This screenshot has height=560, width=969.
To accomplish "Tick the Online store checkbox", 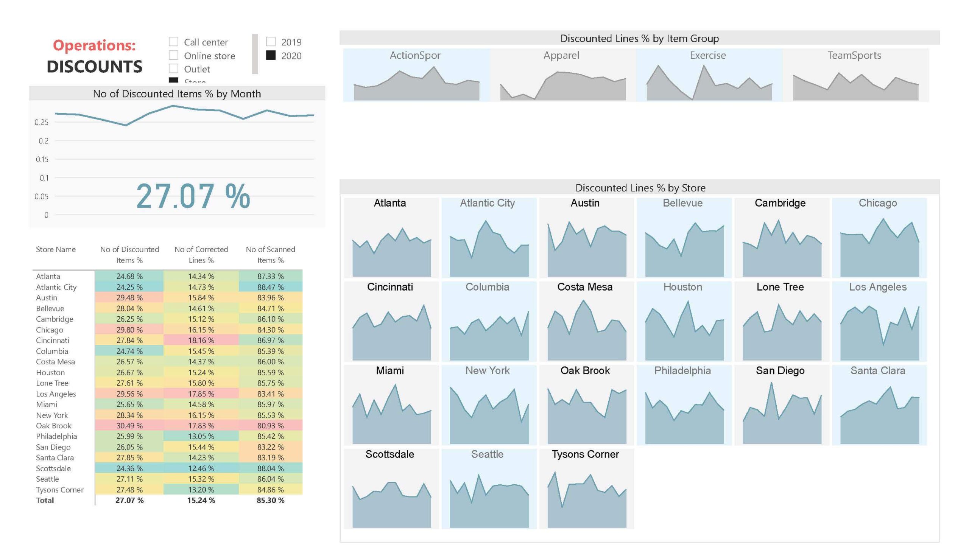I will pos(173,55).
